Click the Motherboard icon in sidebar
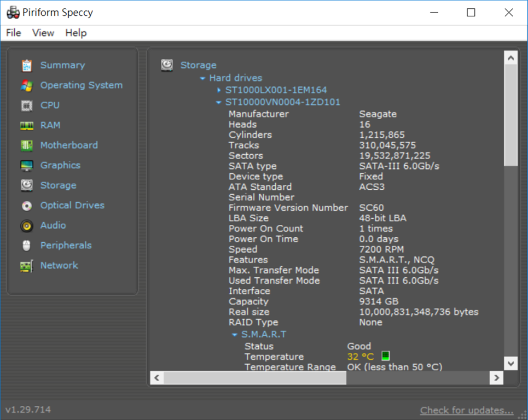This screenshot has height=420, width=528. (27, 145)
